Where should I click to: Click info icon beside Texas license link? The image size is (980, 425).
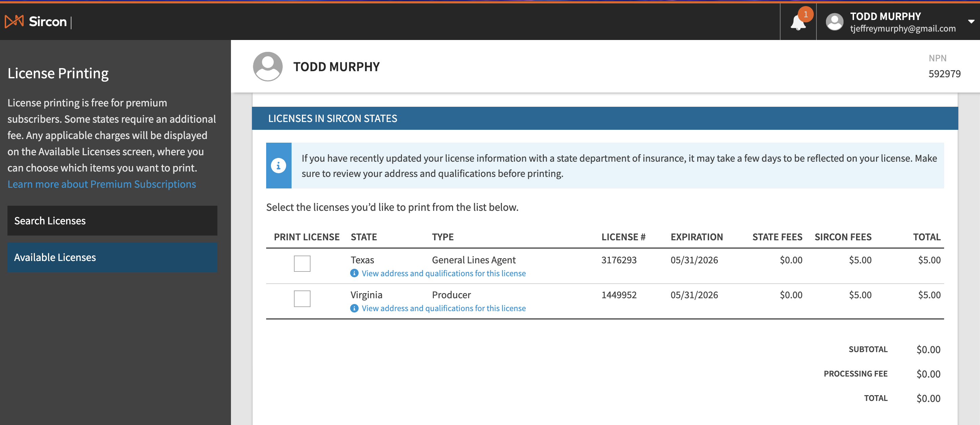click(354, 274)
